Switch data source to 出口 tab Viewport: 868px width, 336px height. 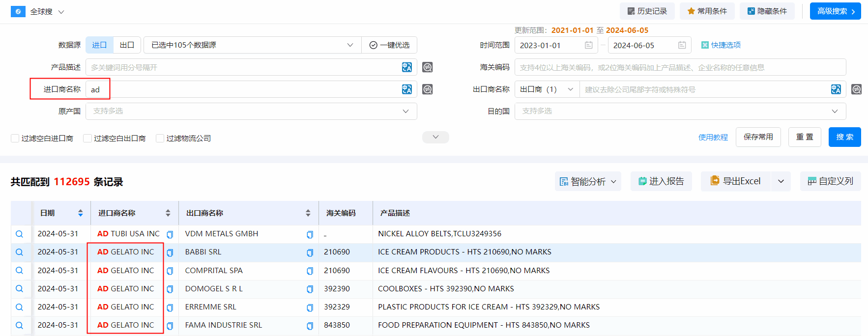pyautogui.click(x=127, y=45)
